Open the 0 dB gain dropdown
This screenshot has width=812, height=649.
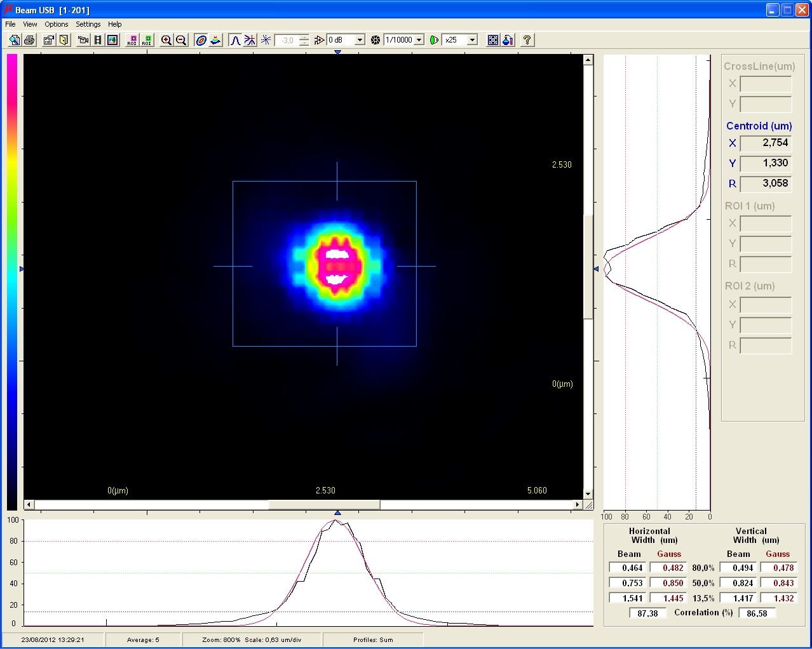click(360, 40)
